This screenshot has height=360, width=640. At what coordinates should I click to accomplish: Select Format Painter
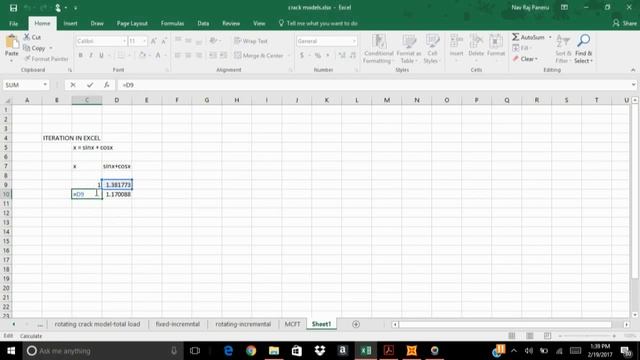(46, 59)
